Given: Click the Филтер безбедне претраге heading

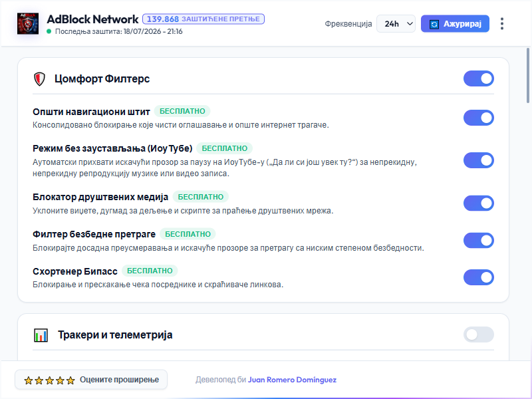Looking at the screenshot, I should [x=94, y=235].
